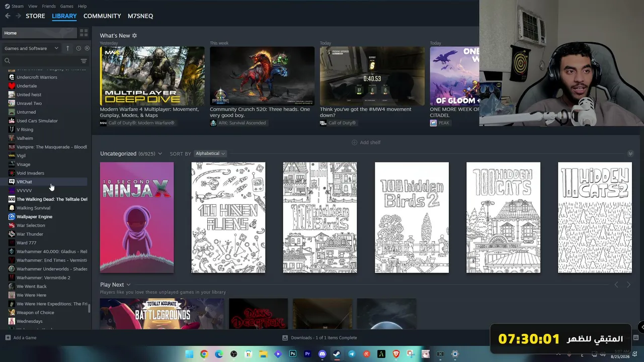Select Void Invaders in the game list
Viewport: 644px width, 362px height.
(x=30, y=173)
